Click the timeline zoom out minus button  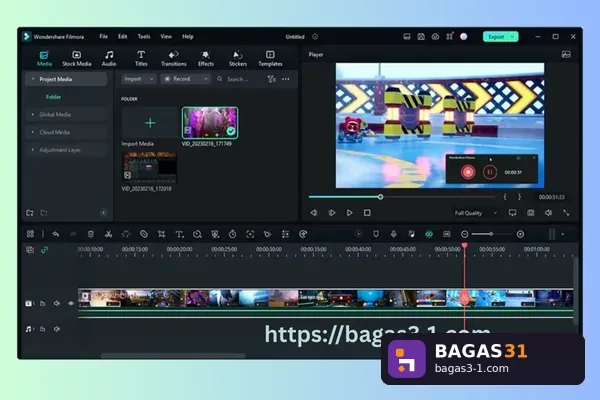[464, 234]
